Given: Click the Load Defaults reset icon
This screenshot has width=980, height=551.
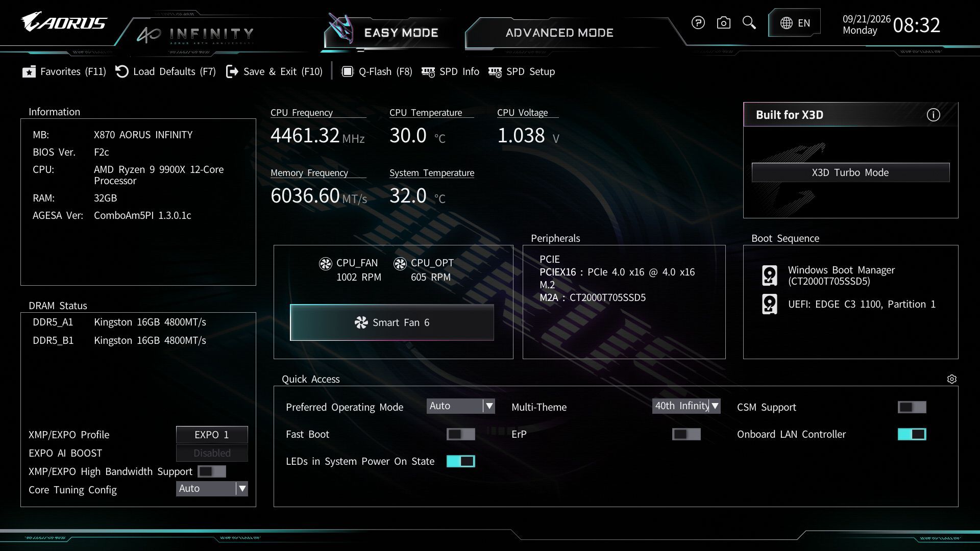Looking at the screenshot, I should pyautogui.click(x=122, y=71).
